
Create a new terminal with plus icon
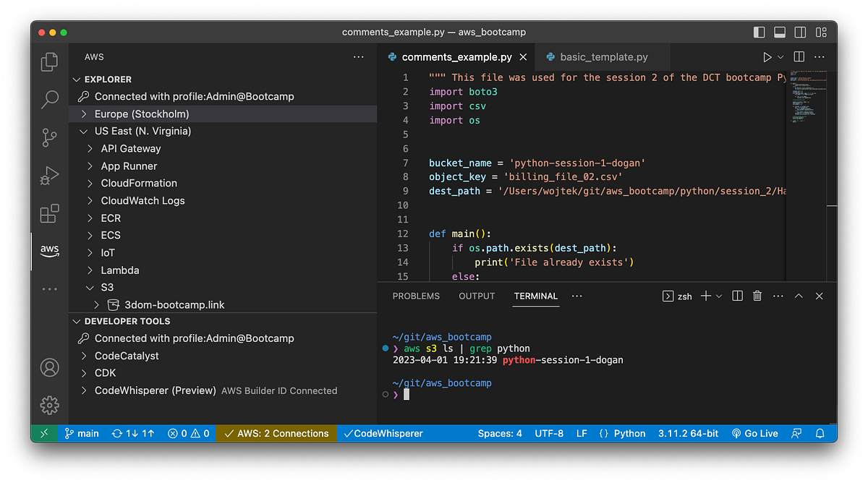[706, 296]
